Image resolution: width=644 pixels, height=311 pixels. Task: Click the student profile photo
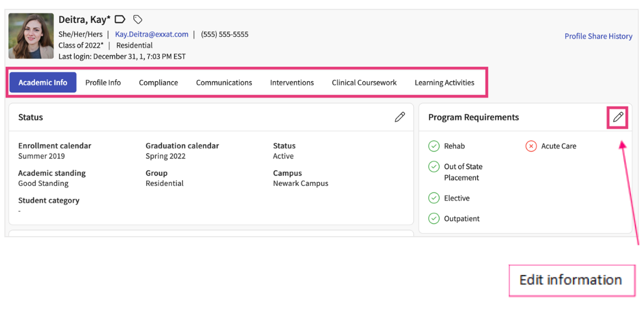pos(31,36)
